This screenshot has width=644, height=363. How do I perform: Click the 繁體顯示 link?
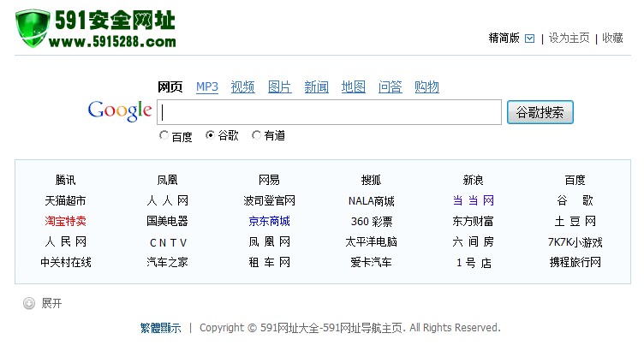coord(161,328)
